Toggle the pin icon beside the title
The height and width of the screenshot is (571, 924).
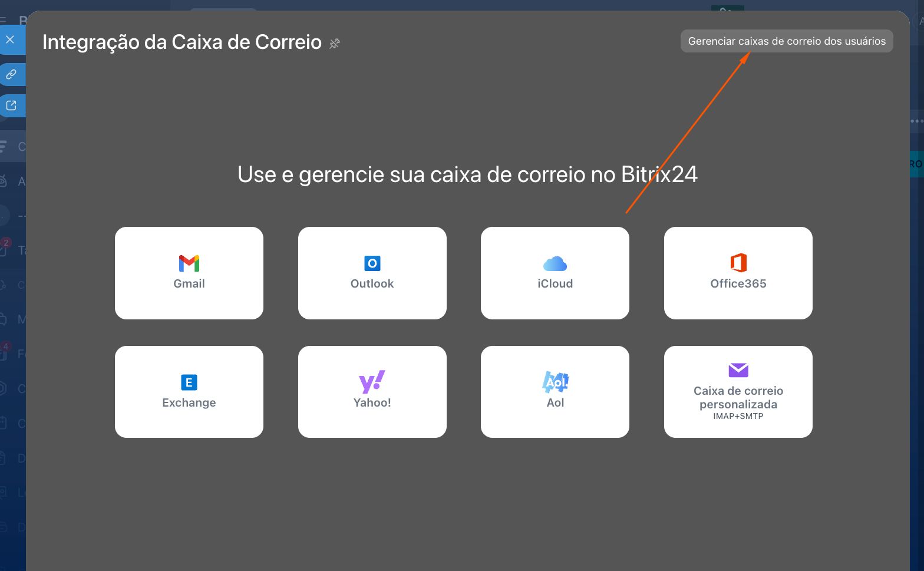(335, 44)
